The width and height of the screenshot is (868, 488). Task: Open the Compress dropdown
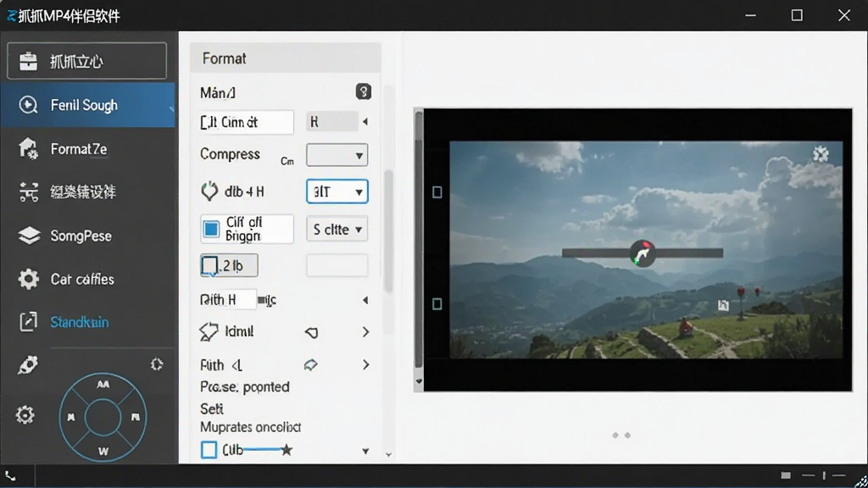(337, 156)
